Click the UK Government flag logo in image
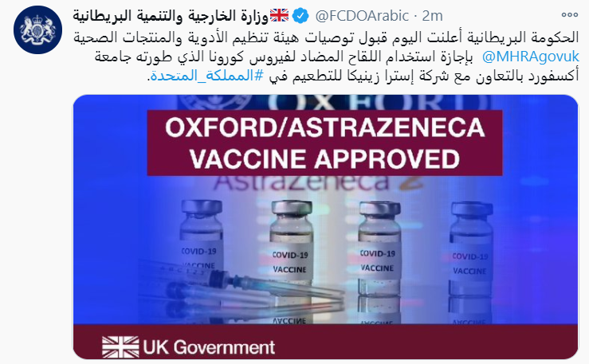 tap(120, 347)
